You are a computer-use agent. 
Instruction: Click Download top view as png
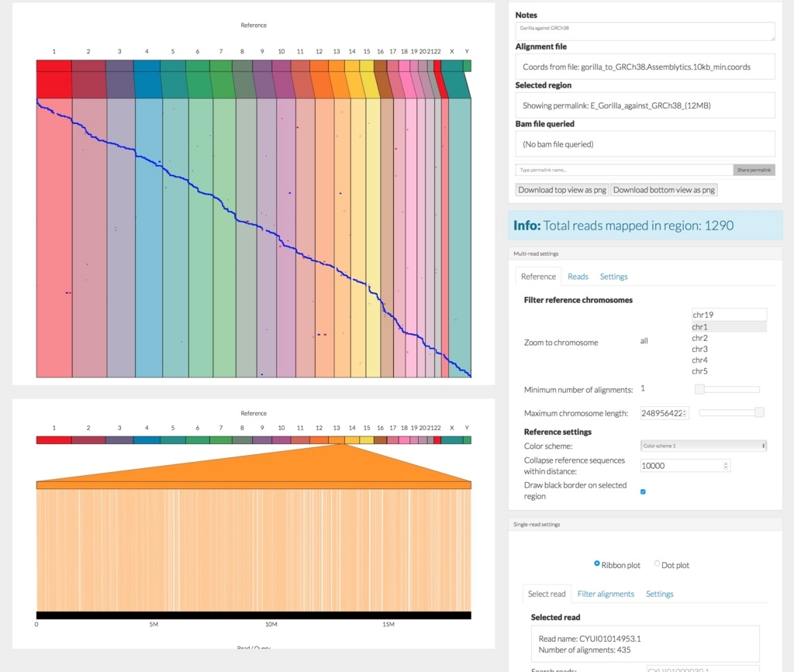coord(562,190)
